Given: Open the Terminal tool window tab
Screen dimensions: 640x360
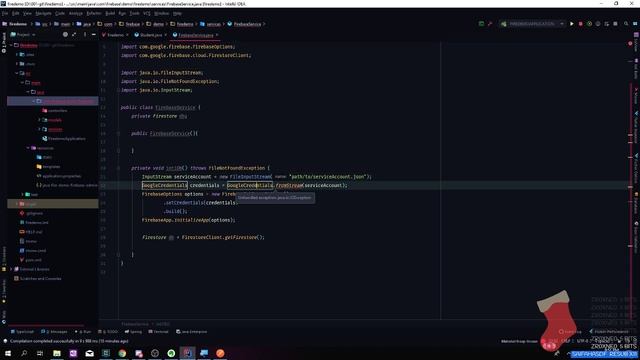Looking at the screenshot, I should 158,332.
